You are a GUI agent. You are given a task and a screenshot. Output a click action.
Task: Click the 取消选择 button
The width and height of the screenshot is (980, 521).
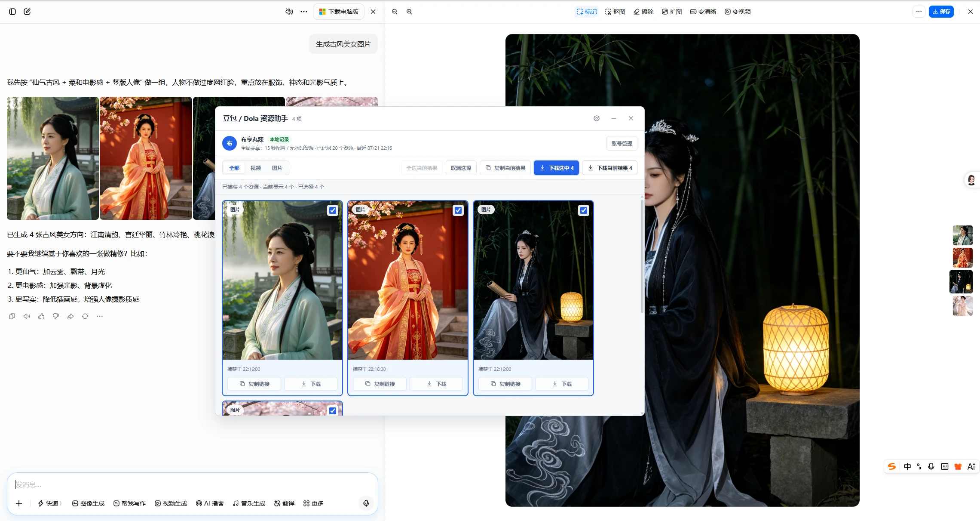[x=461, y=168]
